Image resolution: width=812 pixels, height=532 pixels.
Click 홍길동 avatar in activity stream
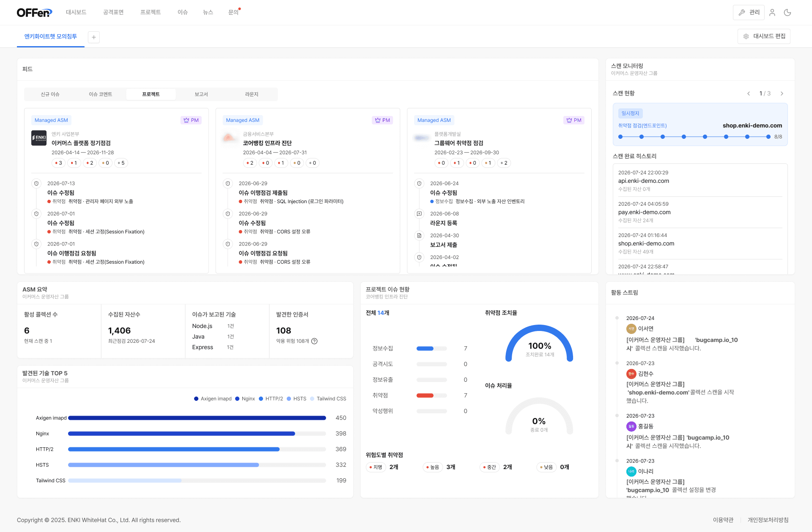click(x=631, y=426)
